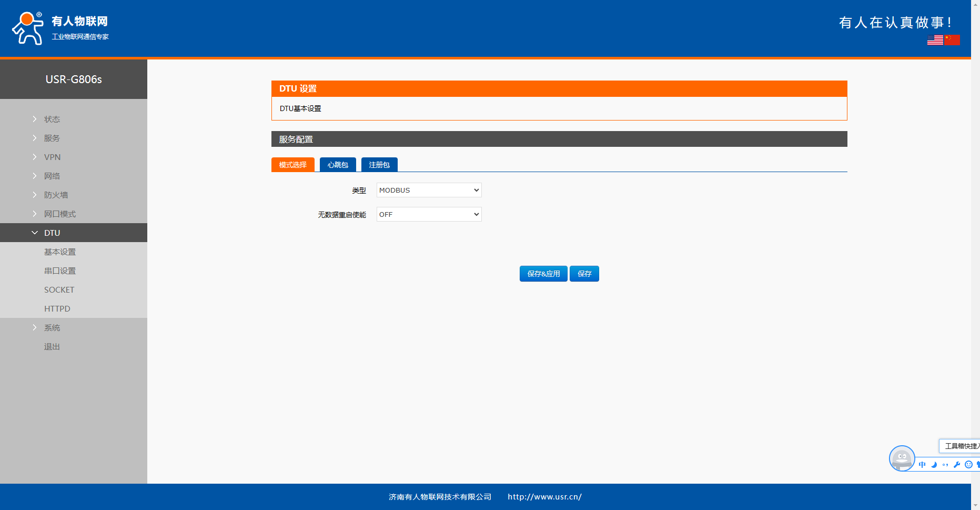Click the 有人物联网 brand name
Viewport: 980px width, 510px height.
click(x=79, y=21)
